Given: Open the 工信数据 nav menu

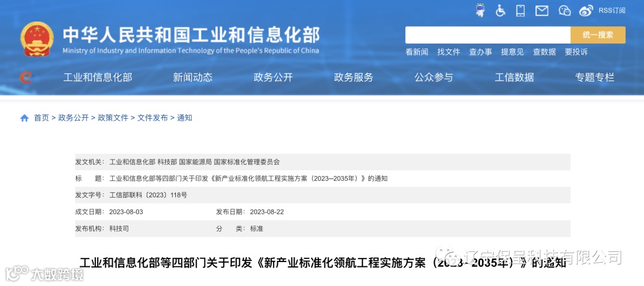Looking at the screenshot, I should (x=514, y=77).
